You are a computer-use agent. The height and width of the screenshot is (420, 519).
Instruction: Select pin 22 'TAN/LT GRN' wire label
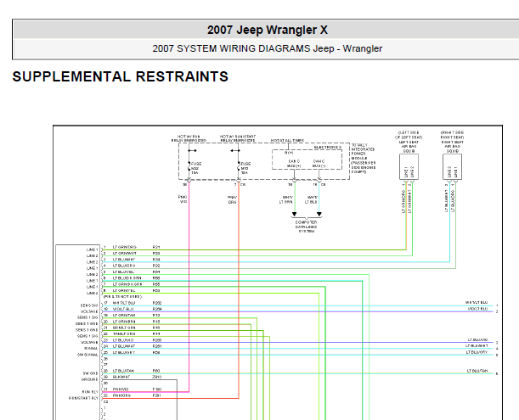(124, 334)
